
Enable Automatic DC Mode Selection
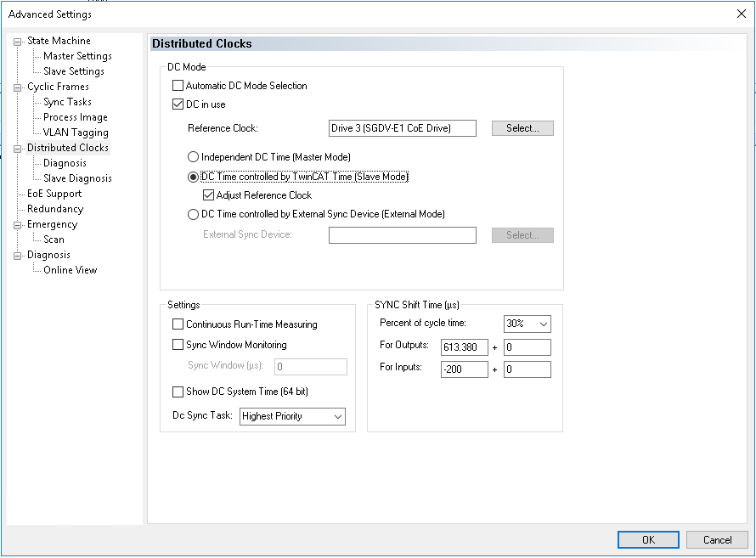pyautogui.click(x=177, y=85)
